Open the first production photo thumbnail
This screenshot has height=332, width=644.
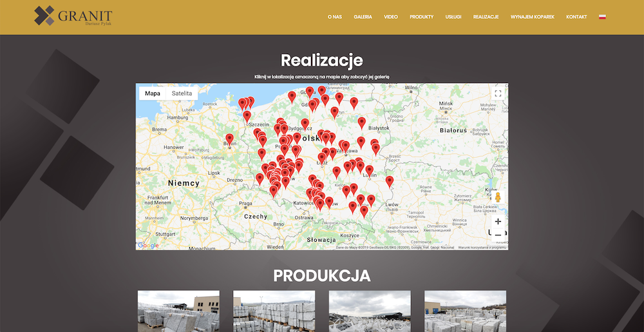coord(178,311)
